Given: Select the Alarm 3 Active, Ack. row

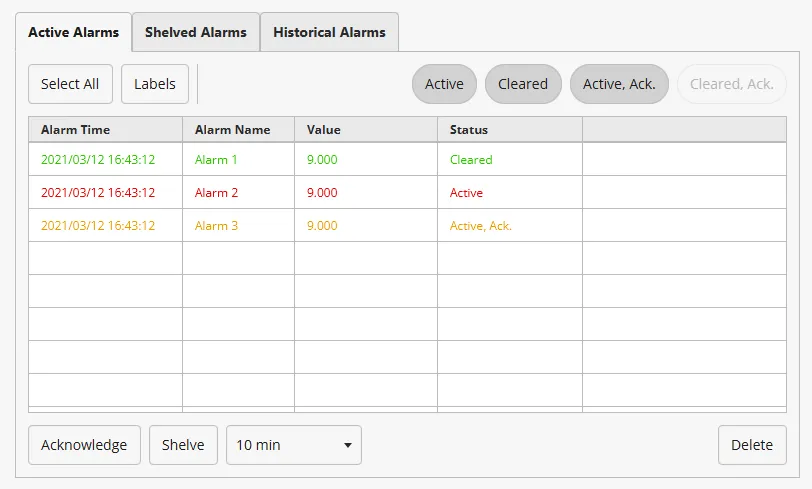Looking at the screenshot, I should pos(217,226).
